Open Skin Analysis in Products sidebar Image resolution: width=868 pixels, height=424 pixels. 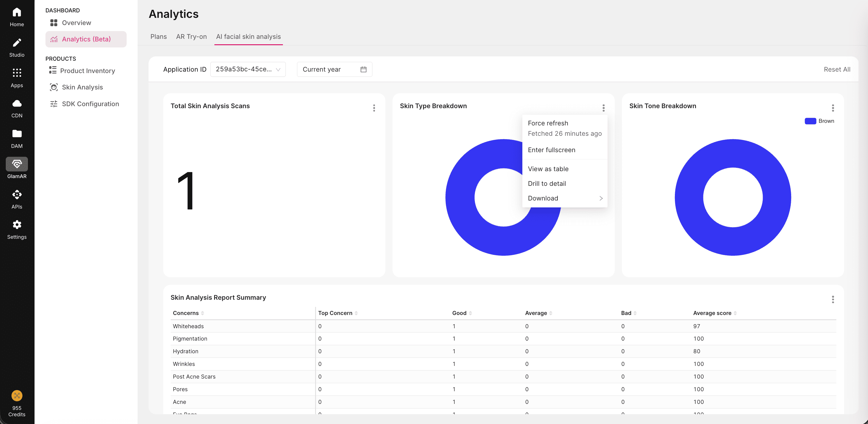coord(82,87)
